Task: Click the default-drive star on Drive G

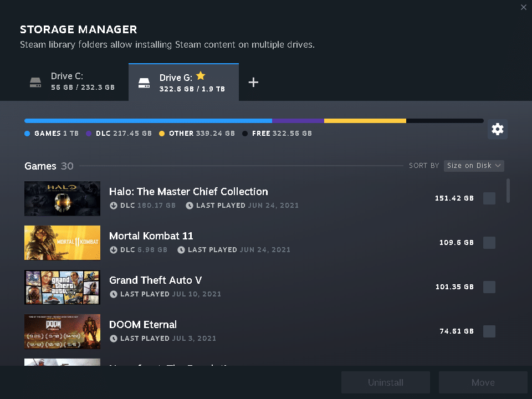Action: pyautogui.click(x=201, y=76)
